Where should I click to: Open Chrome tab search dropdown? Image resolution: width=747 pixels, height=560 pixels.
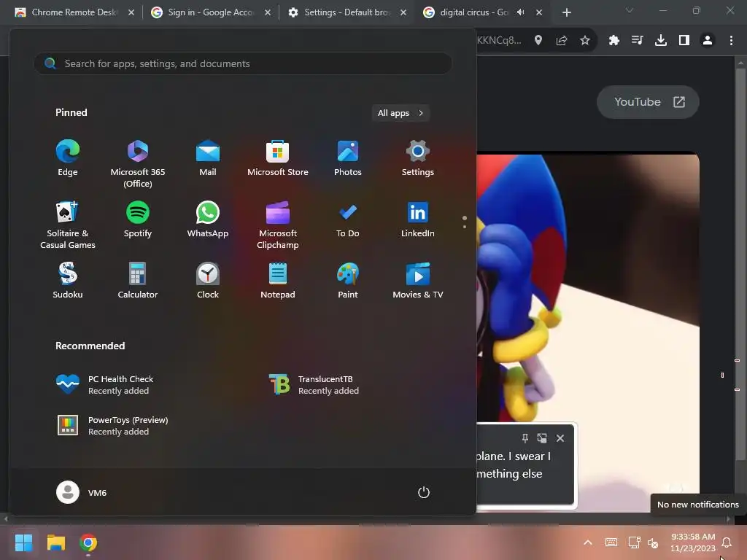(630, 10)
